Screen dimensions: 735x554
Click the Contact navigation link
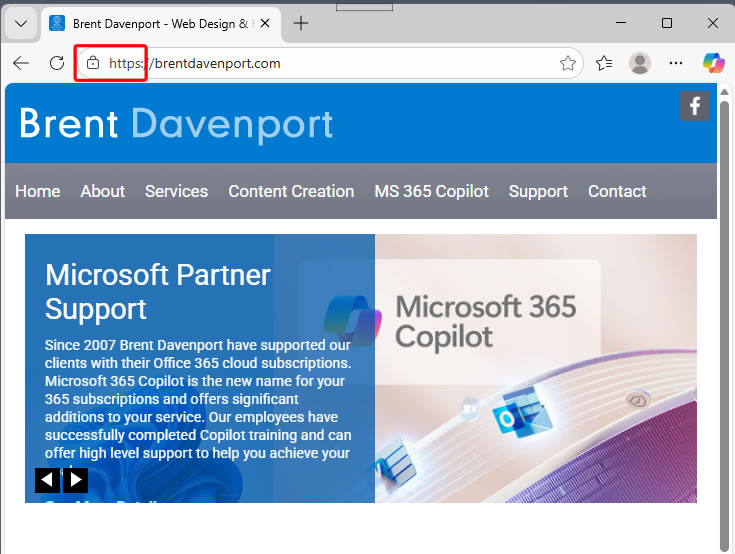tap(617, 191)
